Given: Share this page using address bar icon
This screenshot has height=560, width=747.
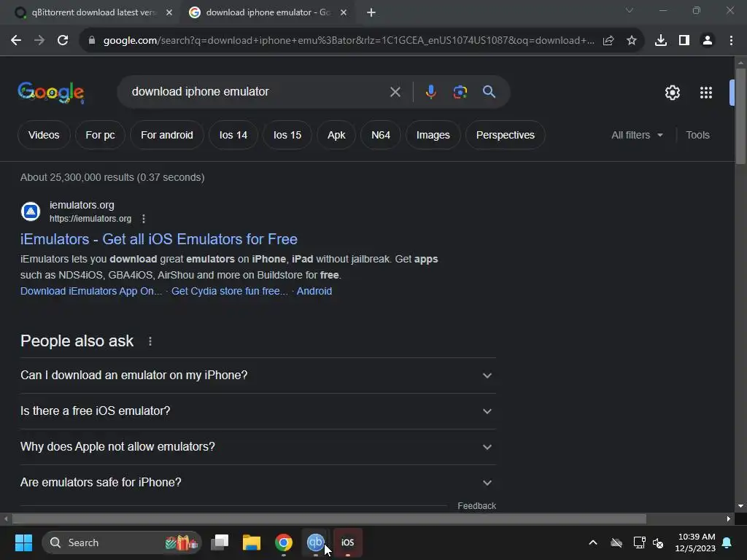Looking at the screenshot, I should pos(608,41).
